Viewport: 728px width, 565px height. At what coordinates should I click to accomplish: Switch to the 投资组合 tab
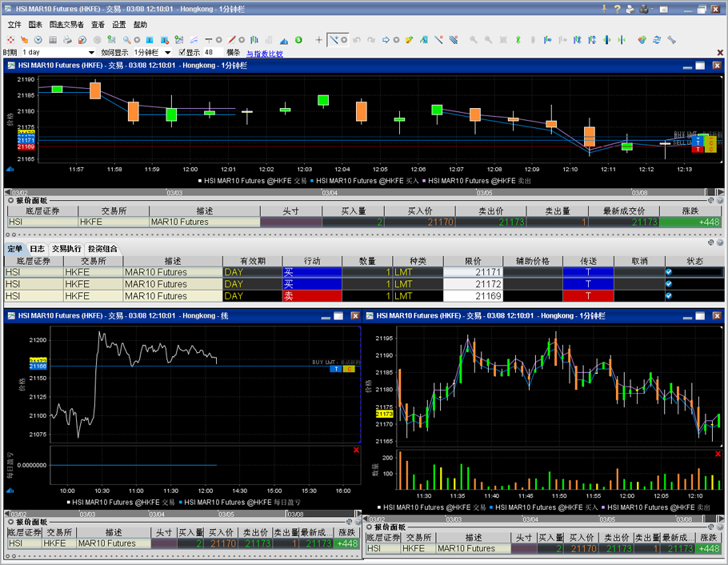102,249
